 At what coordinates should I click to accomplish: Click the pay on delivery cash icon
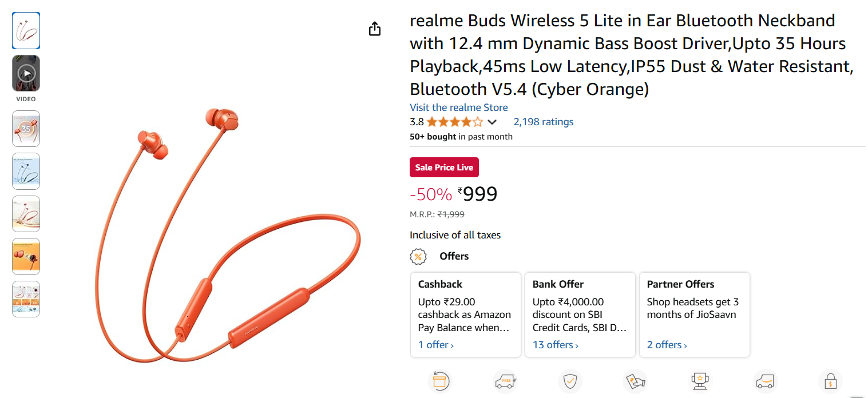[x=635, y=381]
